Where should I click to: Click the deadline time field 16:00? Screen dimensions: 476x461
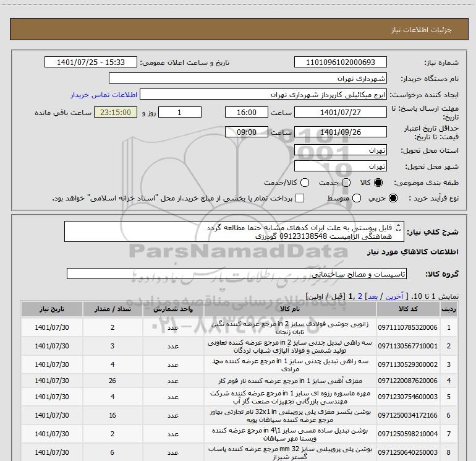pyautogui.click(x=247, y=112)
